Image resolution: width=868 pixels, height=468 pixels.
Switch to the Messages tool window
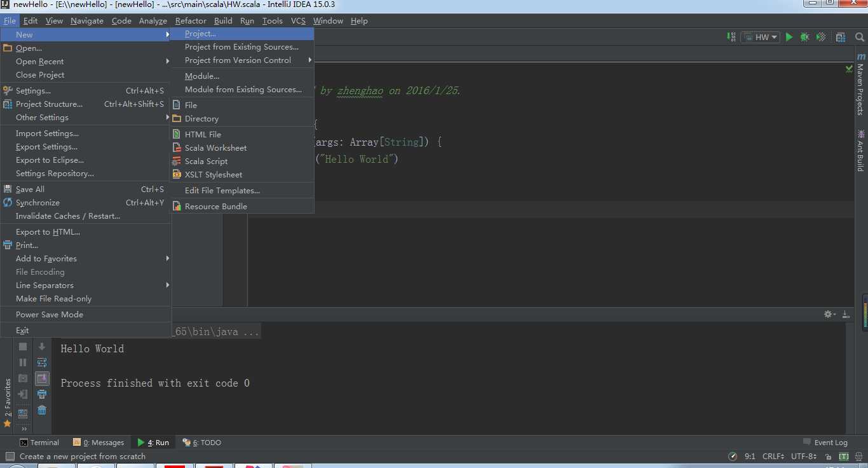coord(98,443)
